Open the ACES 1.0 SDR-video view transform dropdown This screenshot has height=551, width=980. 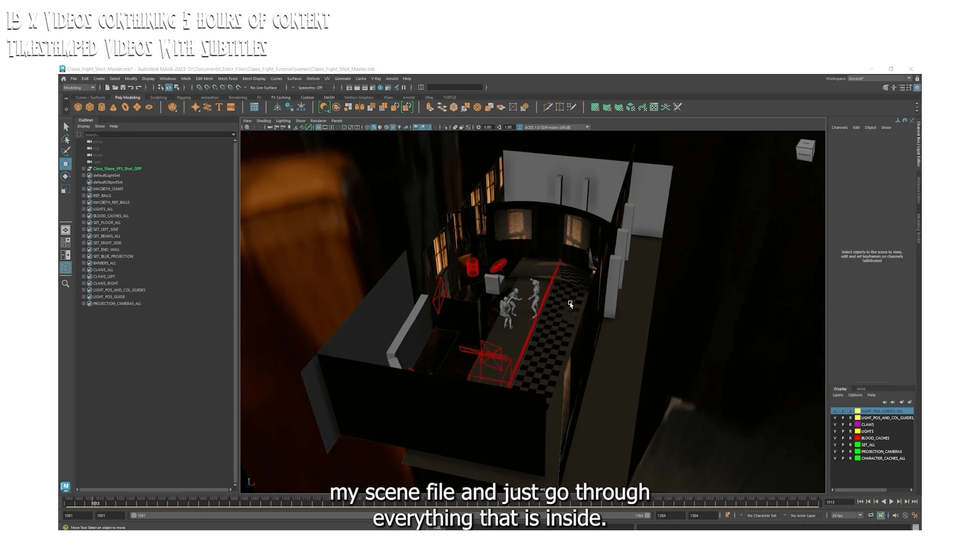[587, 127]
